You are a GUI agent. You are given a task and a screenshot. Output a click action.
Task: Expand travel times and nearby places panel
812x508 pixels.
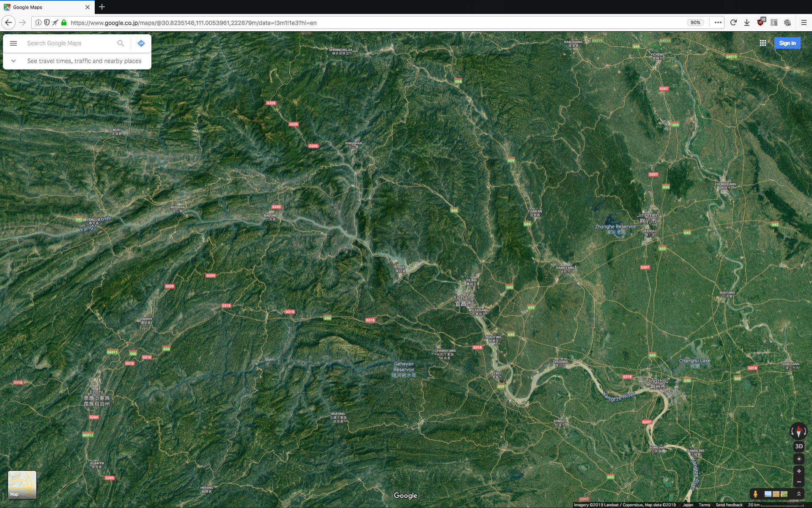click(14, 61)
